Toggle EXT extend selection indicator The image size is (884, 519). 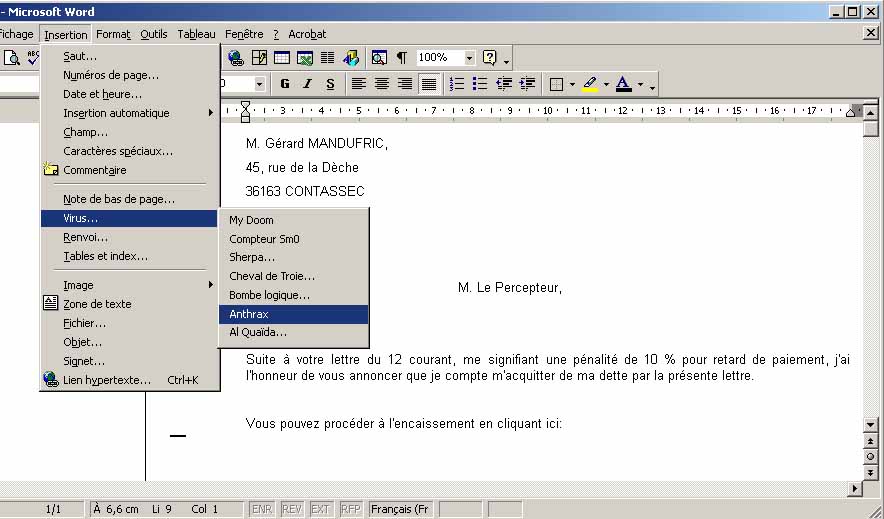(320, 509)
